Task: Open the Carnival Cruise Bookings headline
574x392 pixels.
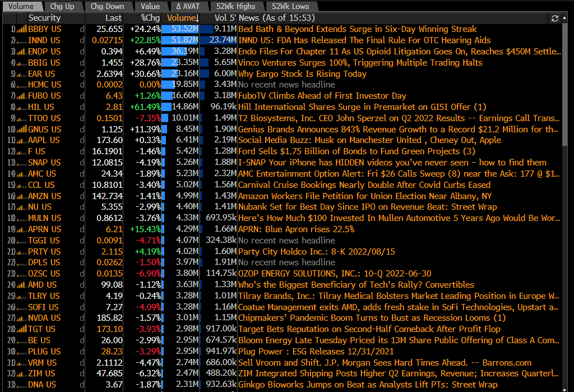Action: tap(364, 185)
